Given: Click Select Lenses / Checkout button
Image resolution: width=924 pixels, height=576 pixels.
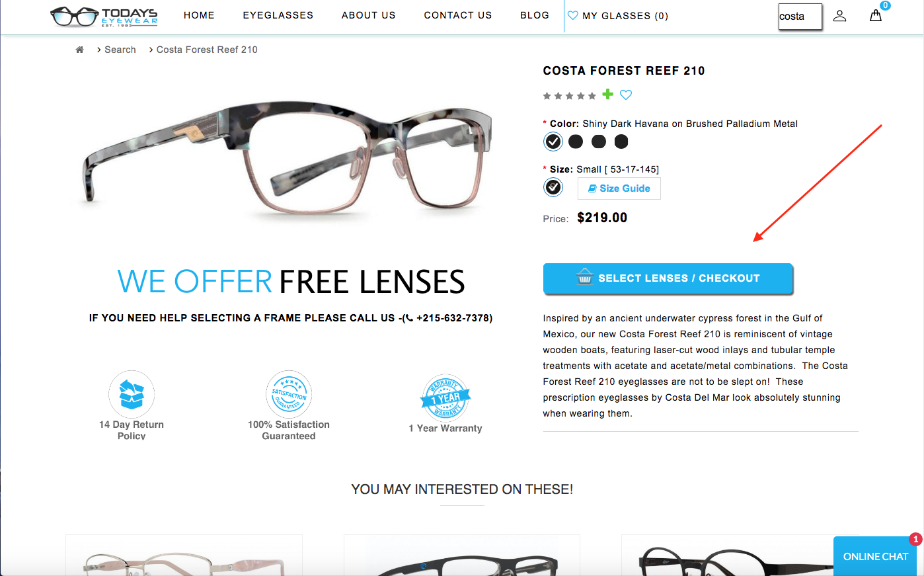Looking at the screenshot, I should (x=668, y=278).
